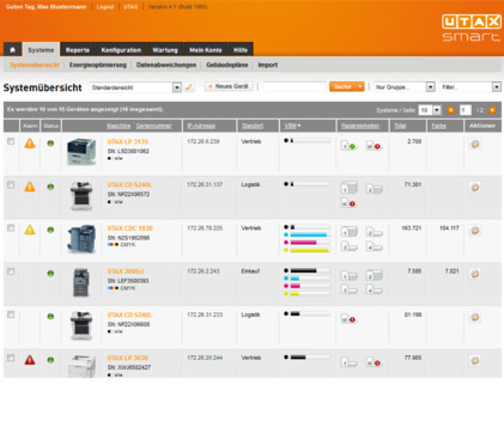Click the UTAX CDC 1930 printer thumbnail
Image resolution: width=504 pixels, height=421 pixels.
pyautogui.click(x=81, y=239)
